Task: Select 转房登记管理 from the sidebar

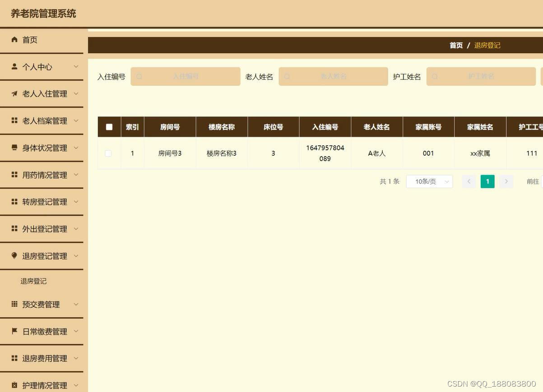Action: [44, 200]
